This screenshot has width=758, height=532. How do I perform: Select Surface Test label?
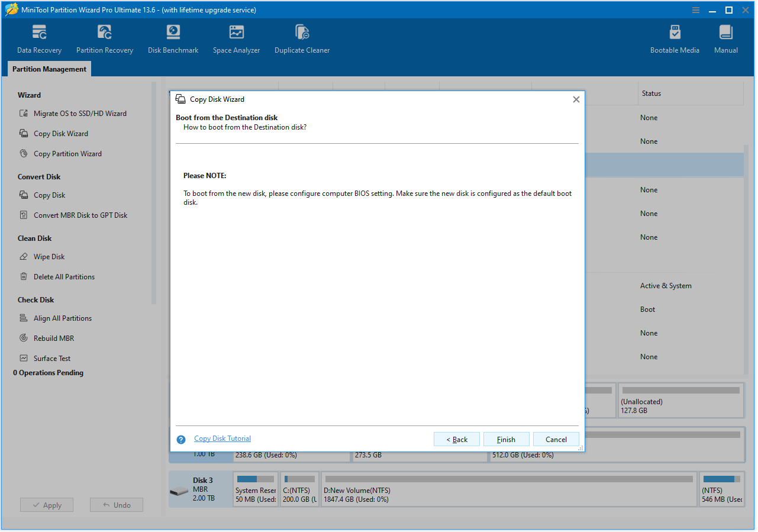(52, 359)
